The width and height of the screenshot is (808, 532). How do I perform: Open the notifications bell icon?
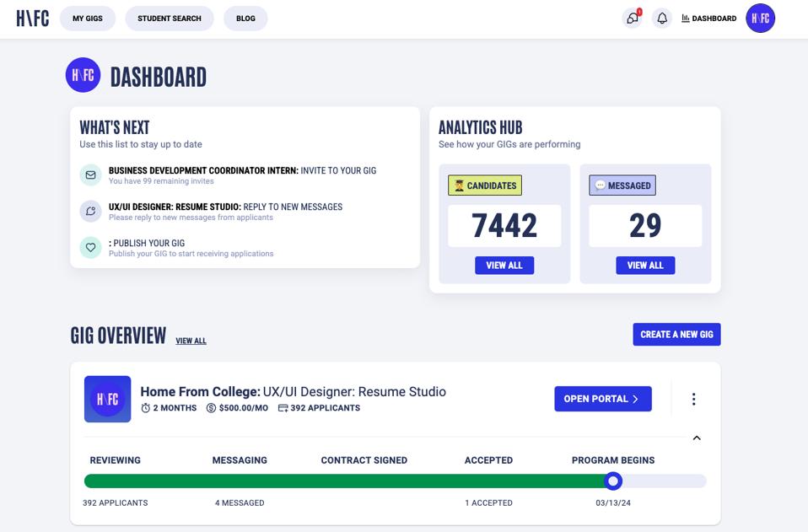tap(662, 19)
